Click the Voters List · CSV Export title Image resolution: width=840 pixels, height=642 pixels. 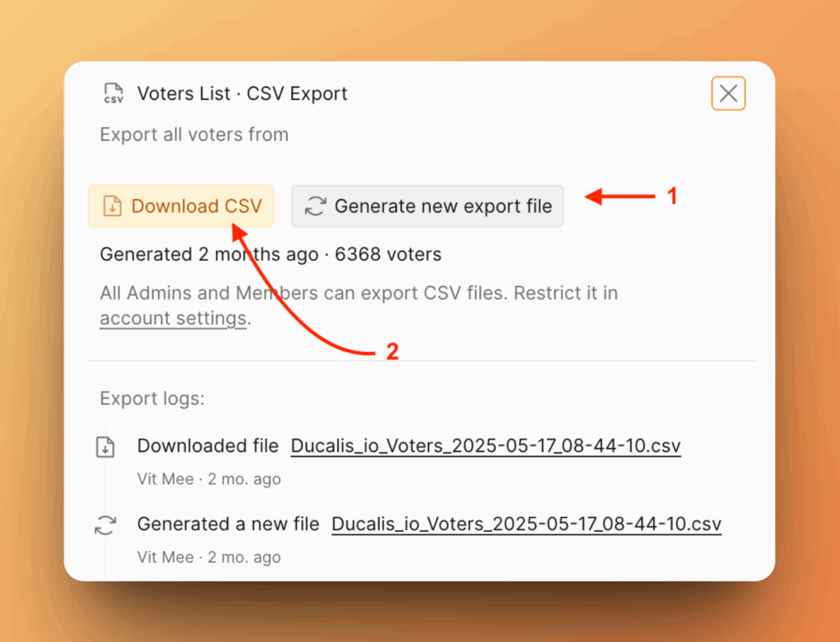pos(242,93)
